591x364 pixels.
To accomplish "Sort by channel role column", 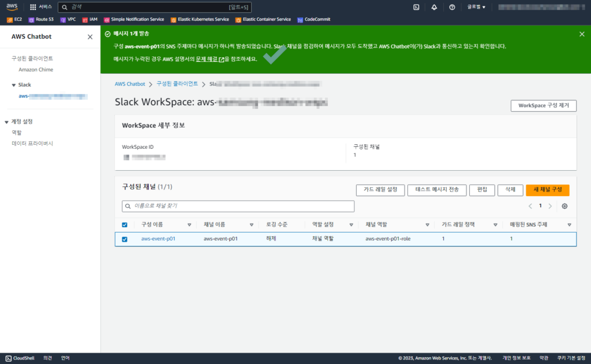I will pyautogui.click(x=428, y=225).
